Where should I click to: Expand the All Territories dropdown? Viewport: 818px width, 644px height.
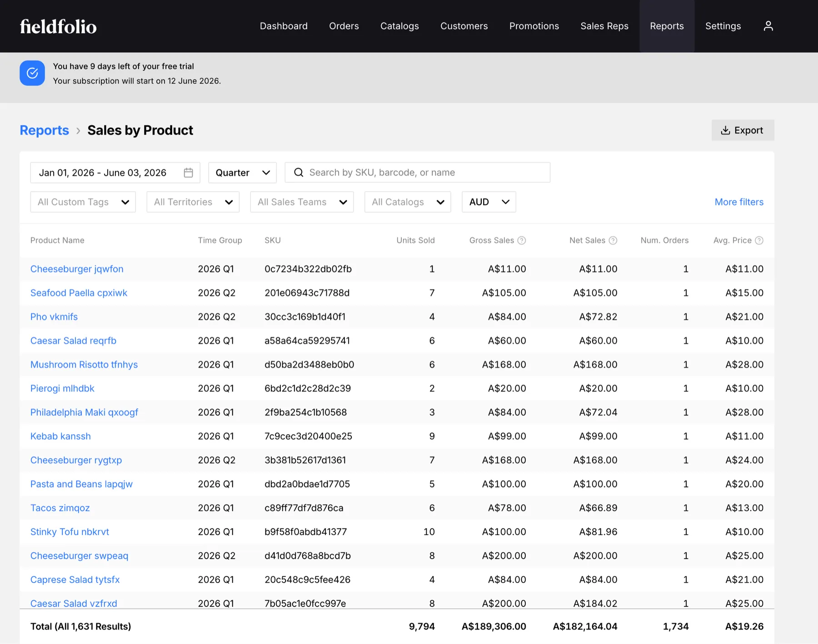(193, 202)
